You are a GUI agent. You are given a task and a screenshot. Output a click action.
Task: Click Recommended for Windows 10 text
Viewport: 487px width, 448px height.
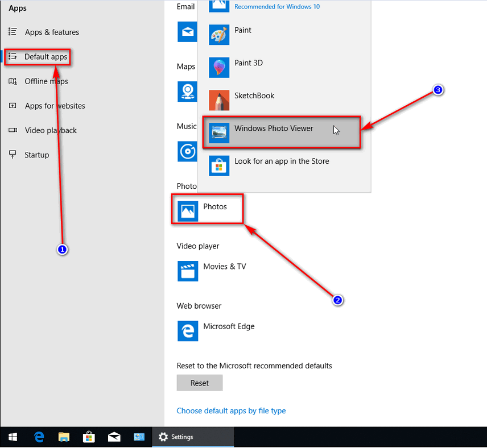pos(276,6)
